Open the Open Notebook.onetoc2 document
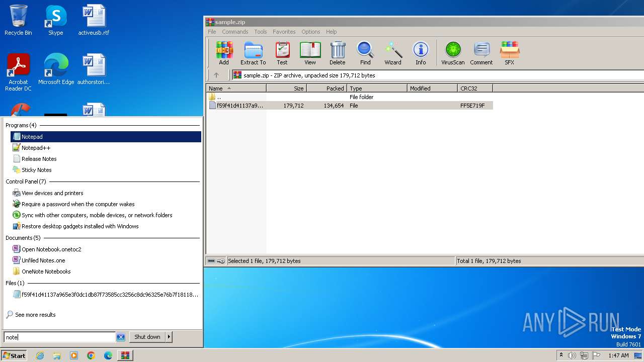 106,249
